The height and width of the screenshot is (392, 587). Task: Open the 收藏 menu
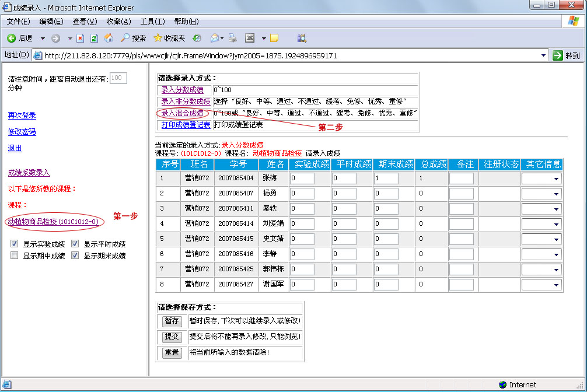click(x=118, y=22)
